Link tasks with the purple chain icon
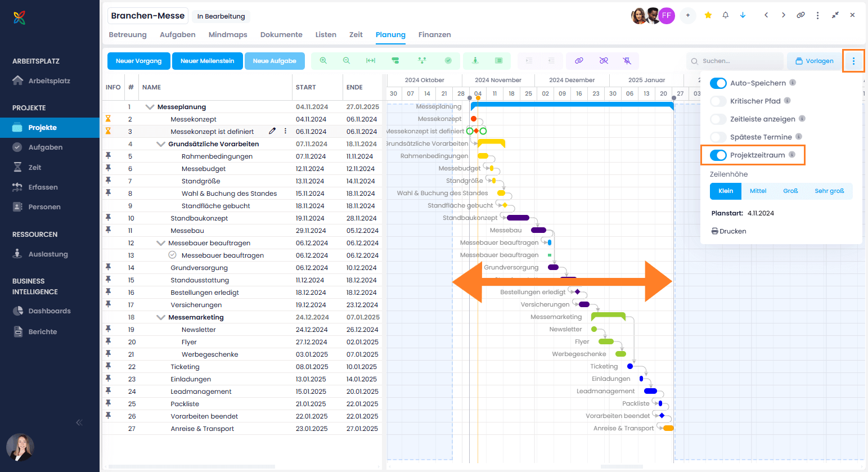 (579, 61)
